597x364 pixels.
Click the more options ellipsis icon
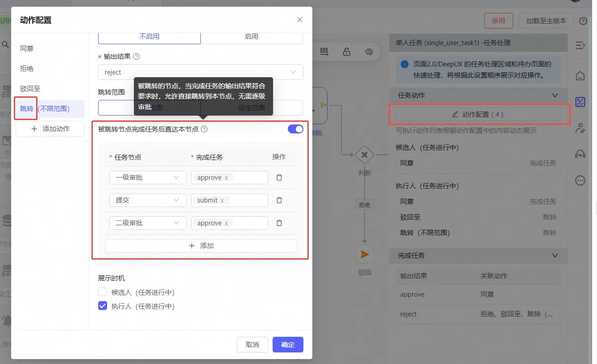pos(580,181)
